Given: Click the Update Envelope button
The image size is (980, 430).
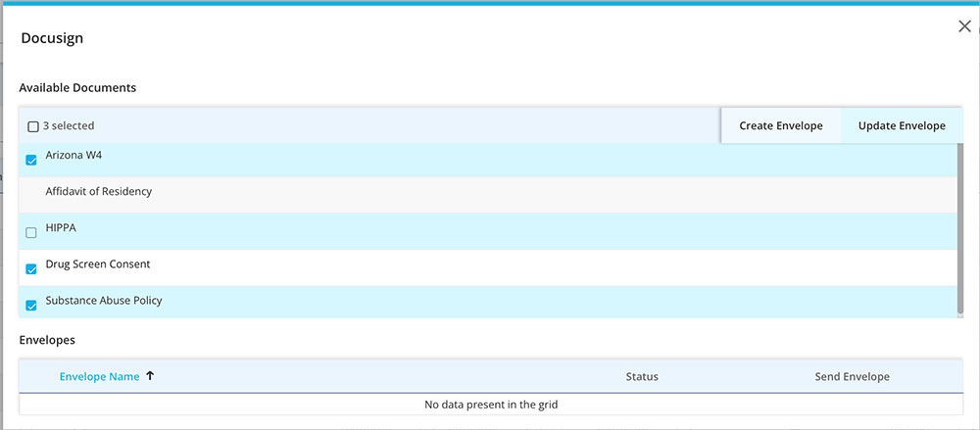Looking at the screenshot, I should (902, 125).
